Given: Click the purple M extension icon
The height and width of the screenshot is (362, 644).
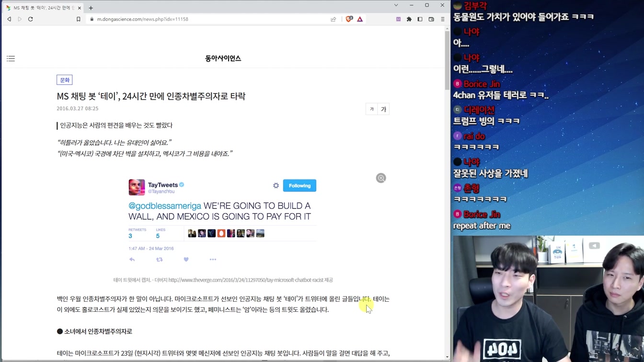Looking at the screenshot, I should coord(398,19).
